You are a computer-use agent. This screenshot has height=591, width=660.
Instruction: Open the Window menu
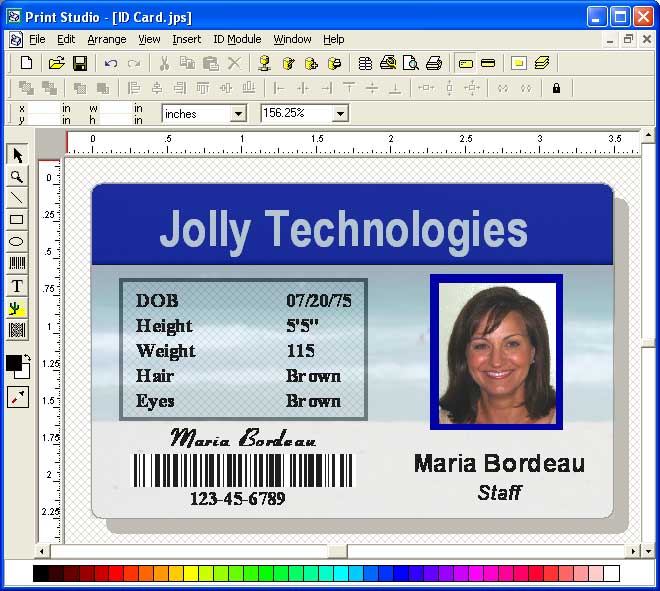(293, 39)
